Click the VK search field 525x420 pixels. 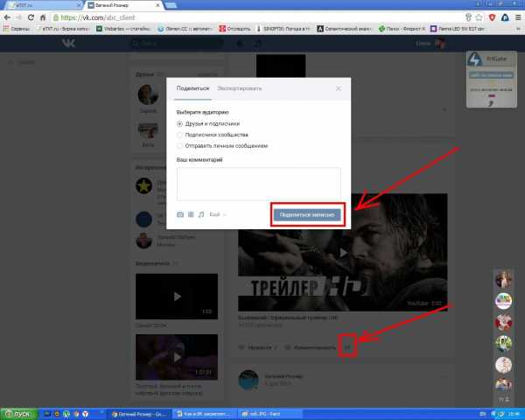coord(177,44)
